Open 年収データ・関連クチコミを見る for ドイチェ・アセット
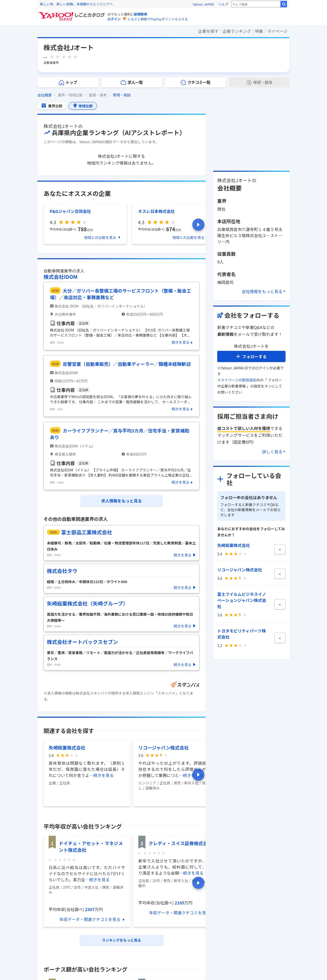The image size is (327, 980). click(x=92, y=919)
